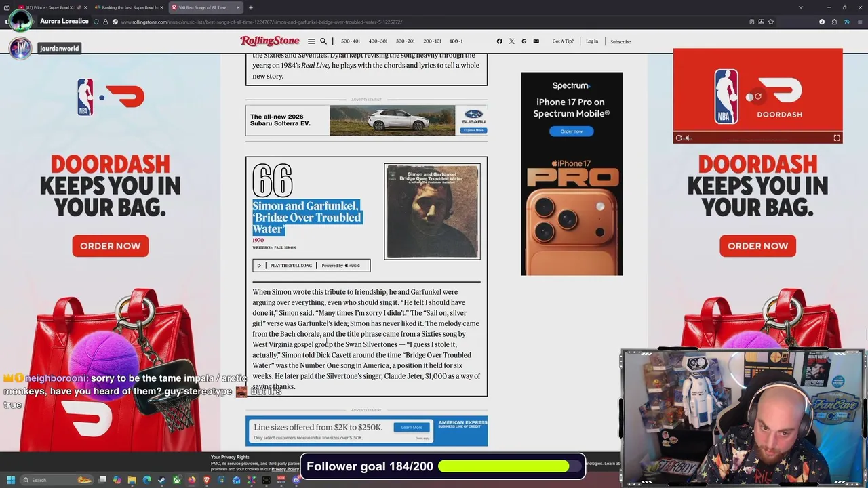This screenshot has height=488, width=868.
Task: Bookmark this page with star icon
Action: point(771,22)
